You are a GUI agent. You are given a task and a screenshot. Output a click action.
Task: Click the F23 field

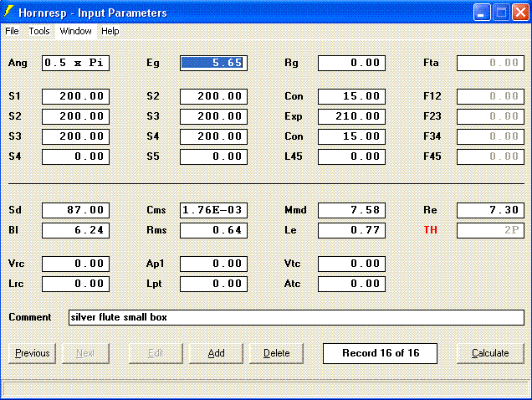coord(491,116)
